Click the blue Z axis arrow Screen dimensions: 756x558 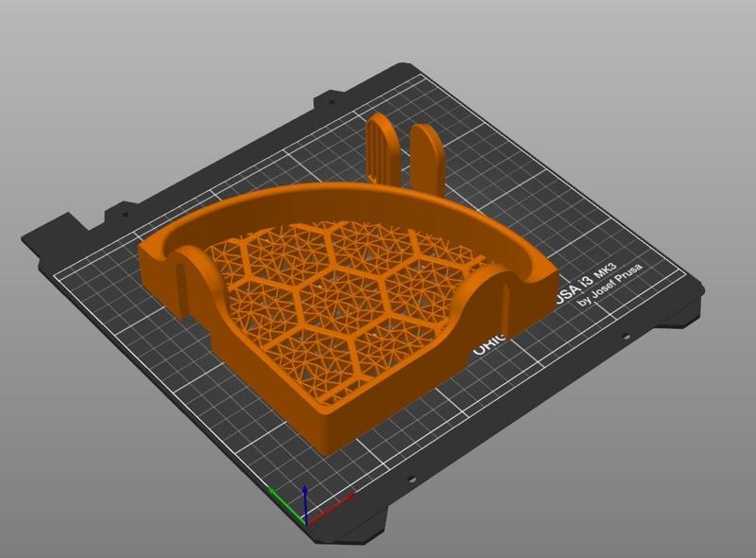(305, 504)
